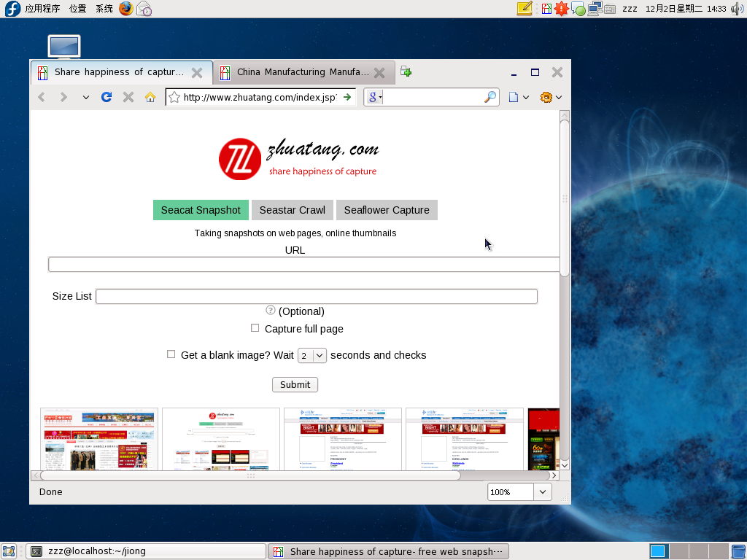Go to the home page
The image size is (747, 560).
click(150, 97)
